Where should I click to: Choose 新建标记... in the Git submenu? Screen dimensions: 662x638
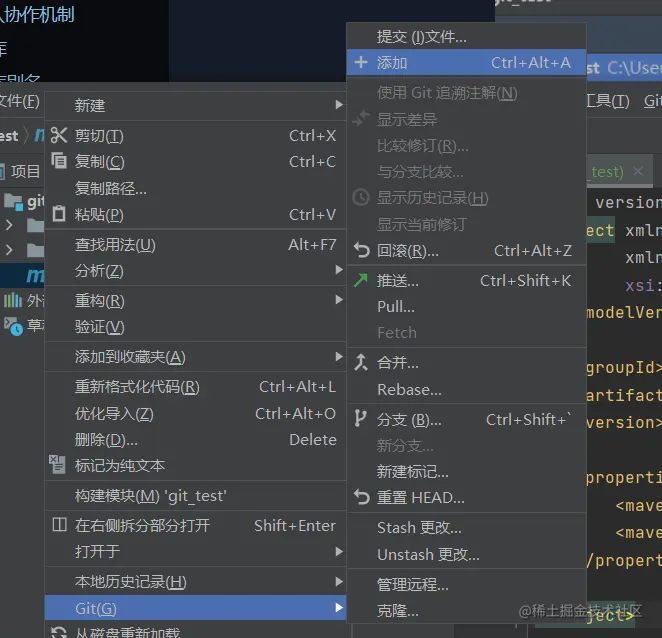tap(466, 471)
